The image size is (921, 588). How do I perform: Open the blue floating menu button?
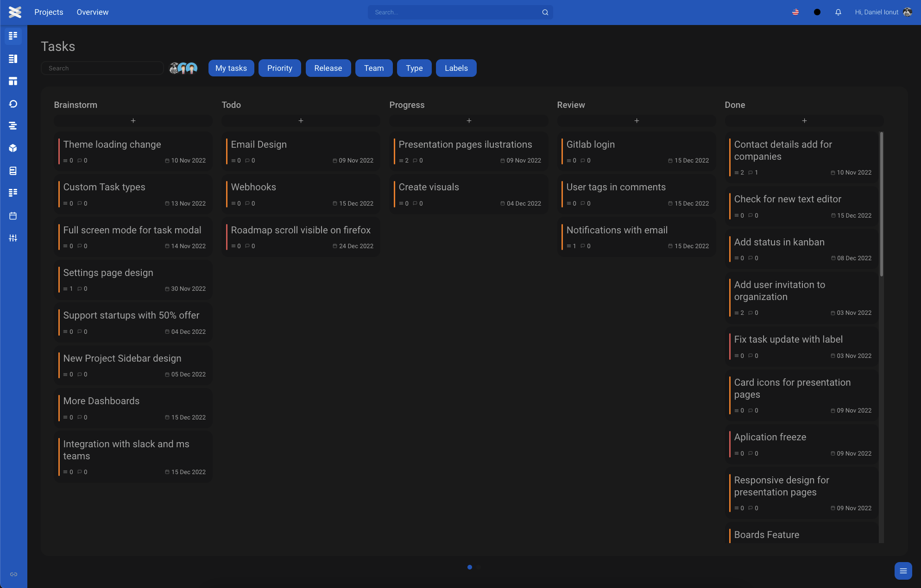pyautogui.click(x=903, y=571)
